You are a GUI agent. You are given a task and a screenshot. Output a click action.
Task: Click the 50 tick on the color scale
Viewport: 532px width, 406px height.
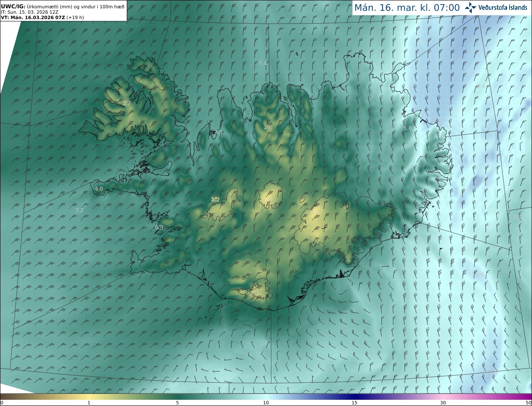[528, 403]
